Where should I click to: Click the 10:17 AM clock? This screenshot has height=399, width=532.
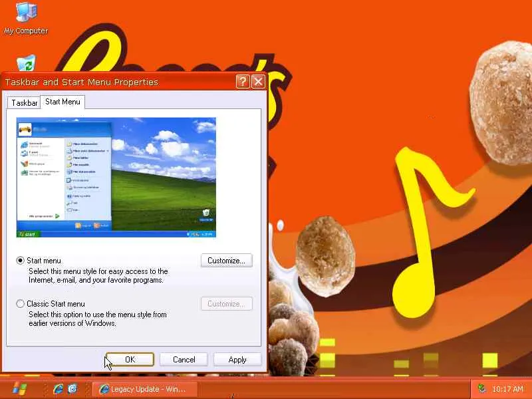[x=507, y=389]
